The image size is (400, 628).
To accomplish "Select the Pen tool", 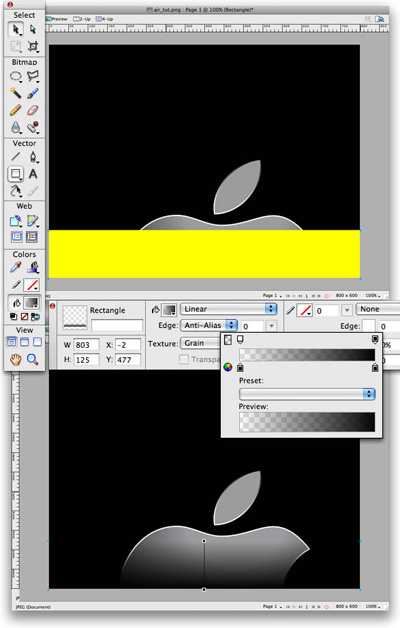I will click(x=33, y=157).
